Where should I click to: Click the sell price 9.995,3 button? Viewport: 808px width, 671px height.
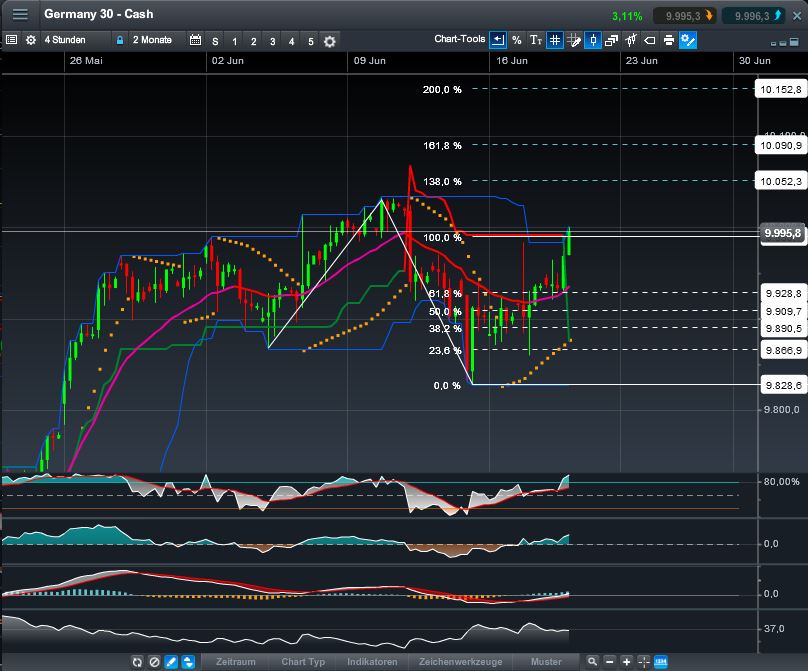[687, 16]
